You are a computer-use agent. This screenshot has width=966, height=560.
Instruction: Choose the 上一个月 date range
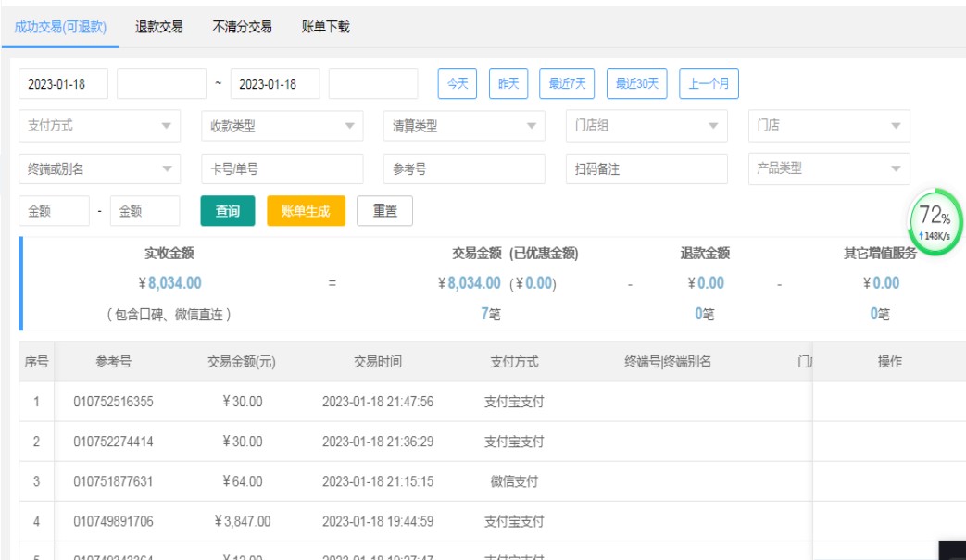coord(709,83)
